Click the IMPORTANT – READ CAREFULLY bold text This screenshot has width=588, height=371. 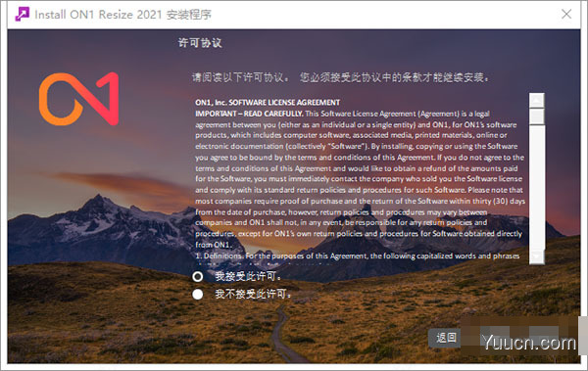(x=249, y=114)
